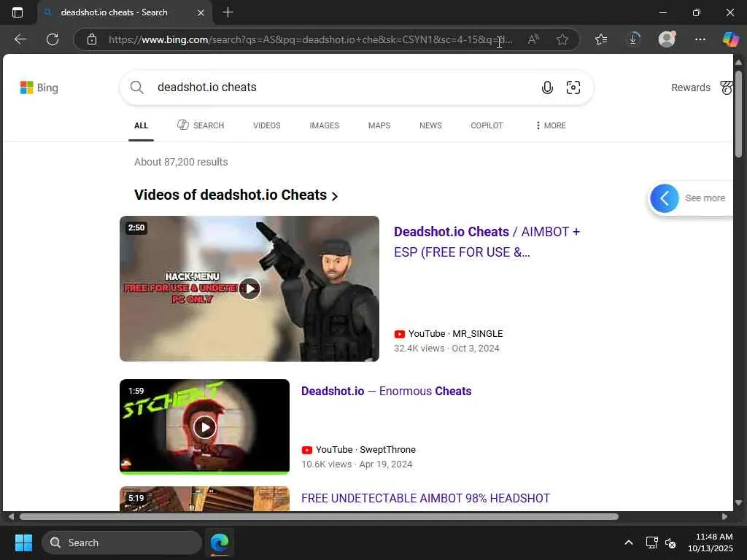Open Microsoft Edge from taskbar
The height and width of the screenshot is (560, 747).
point(220,542)
